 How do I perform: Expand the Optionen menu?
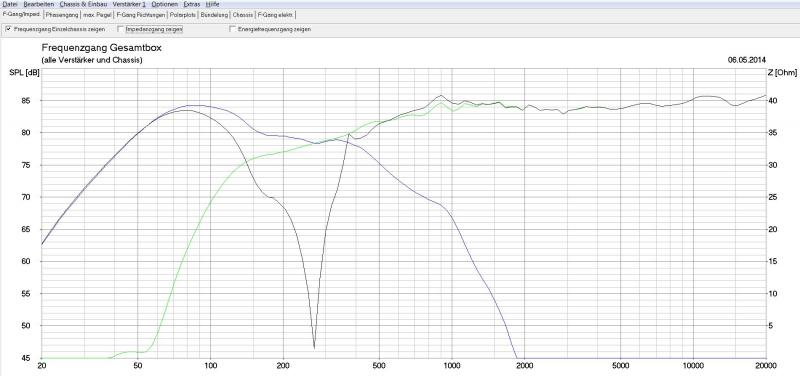tap(164, 4)
